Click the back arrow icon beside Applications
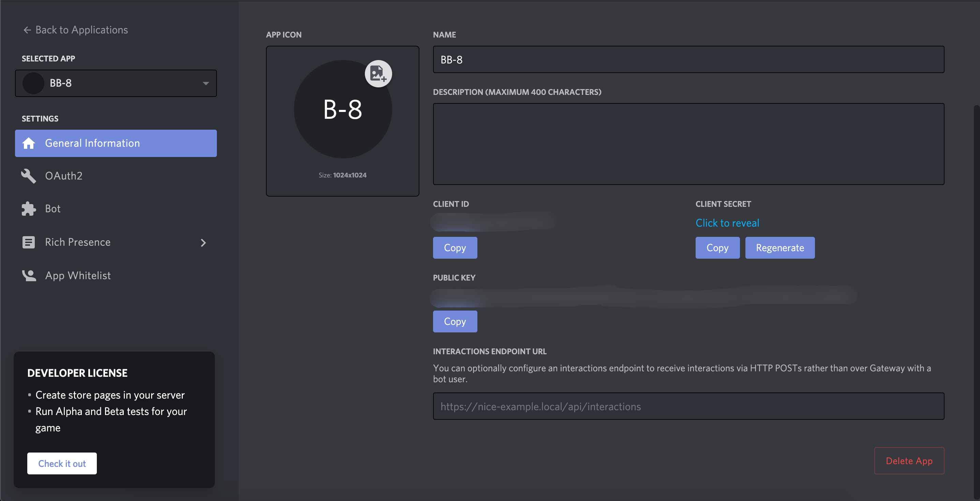Viewport: 980px width, 501px height. tap(27, 30)
